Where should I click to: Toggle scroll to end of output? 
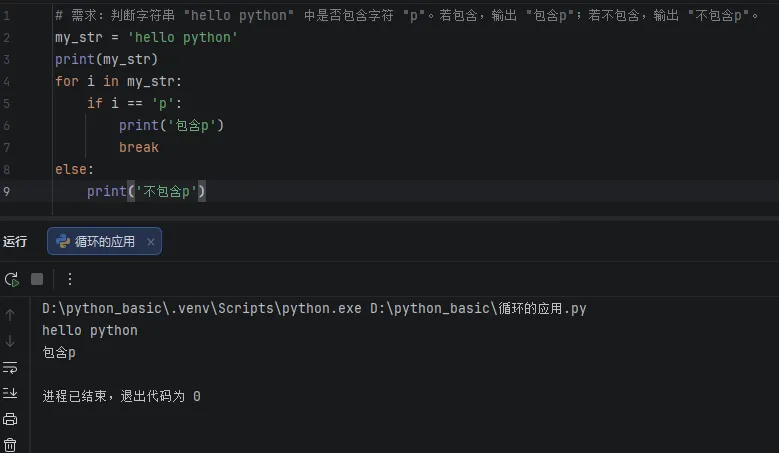point(10,393)
